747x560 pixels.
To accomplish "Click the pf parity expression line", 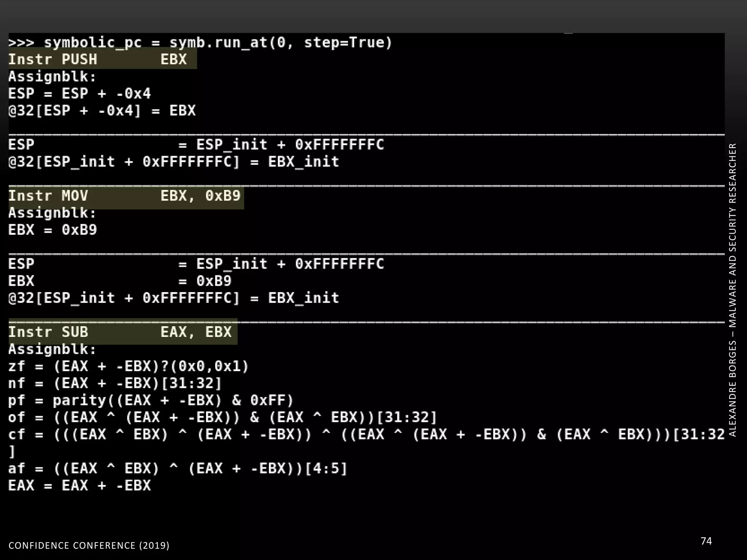I will pos(151,400).
